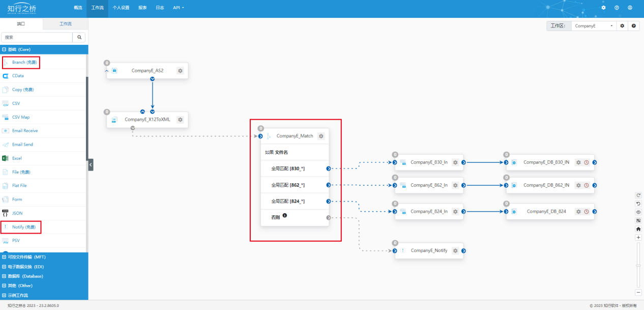Image resolution: width=644 pixels, height=310 pixels.
Task: Open the API menu in top navigation
Action: click(x=178, y=8)
